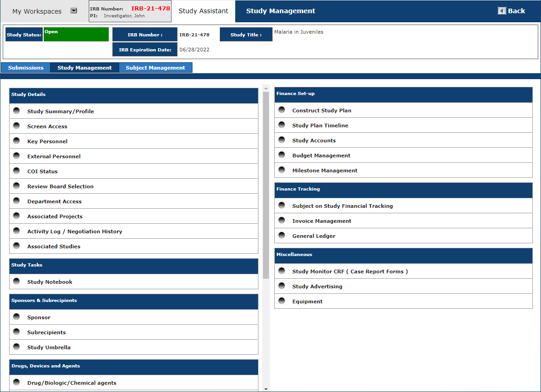
Task: Click the Miscellaneous section header
Action: click(x=403, y=256)
